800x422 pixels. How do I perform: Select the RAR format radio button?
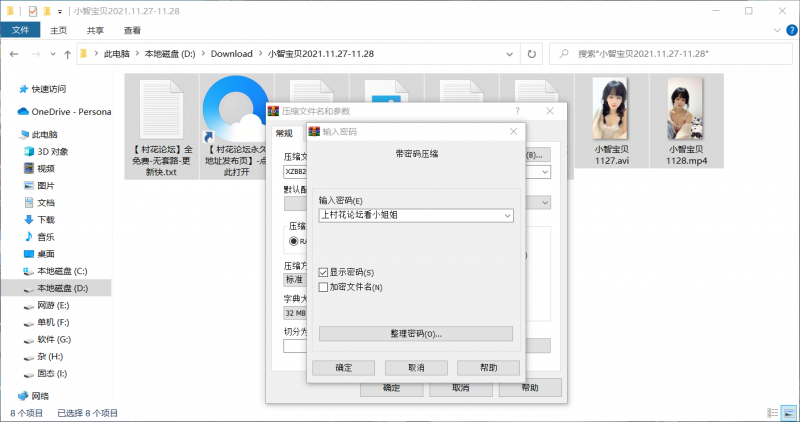coord(294,241)
